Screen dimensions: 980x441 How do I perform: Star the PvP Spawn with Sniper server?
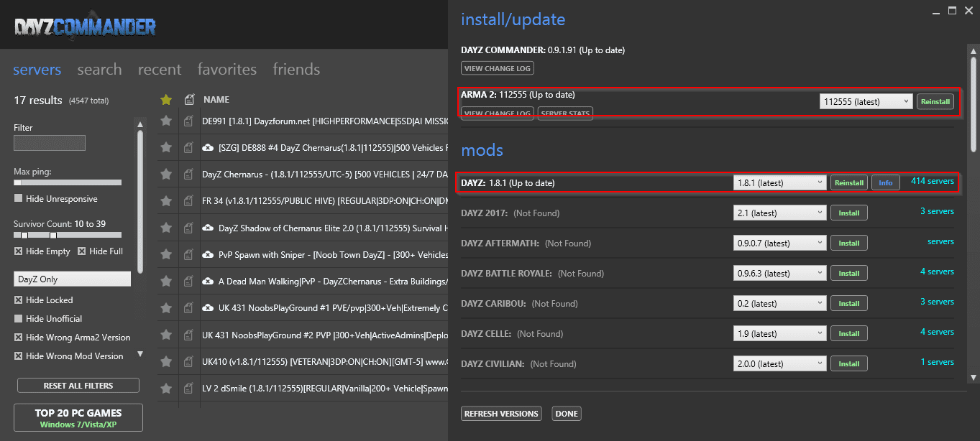pos(166,254)
